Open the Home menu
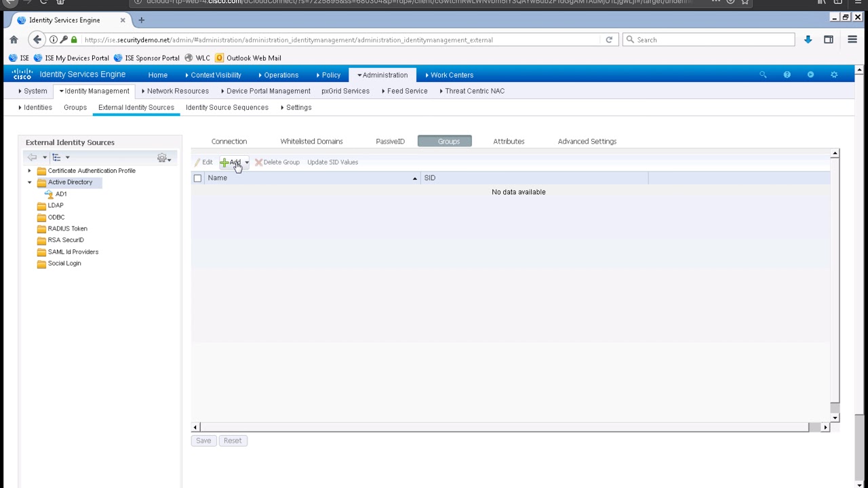The width and height of the screenshot is (868, 488). point(157,75)
